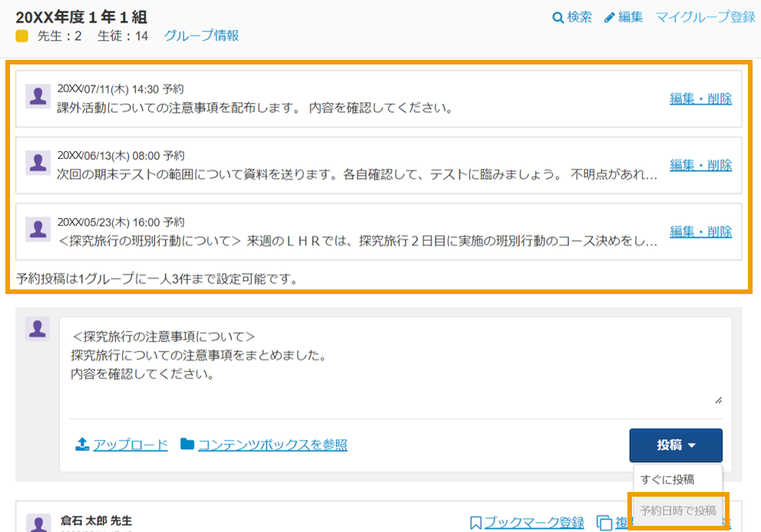Open the 投稿 dropdown button
Screen dimensions: 761x532
(x=676, y=445)
